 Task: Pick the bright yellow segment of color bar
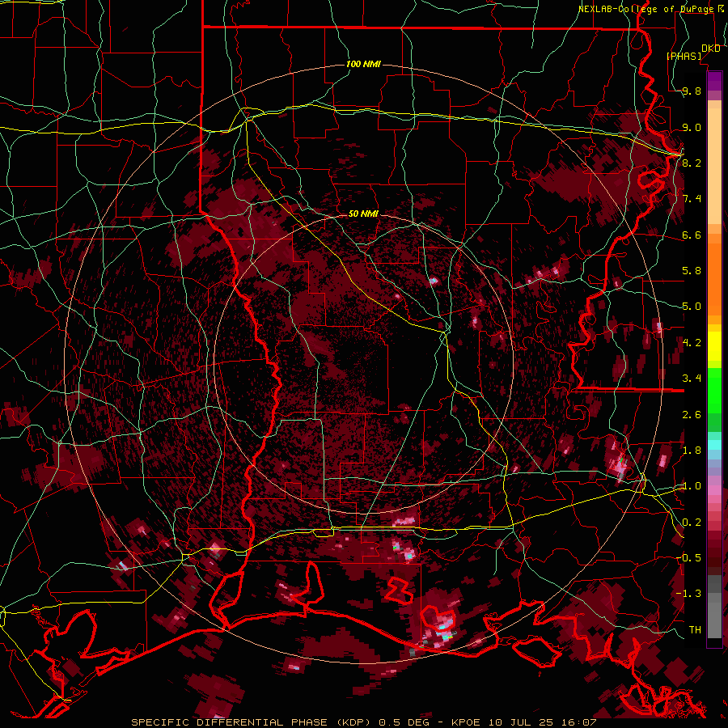[714, 346]
